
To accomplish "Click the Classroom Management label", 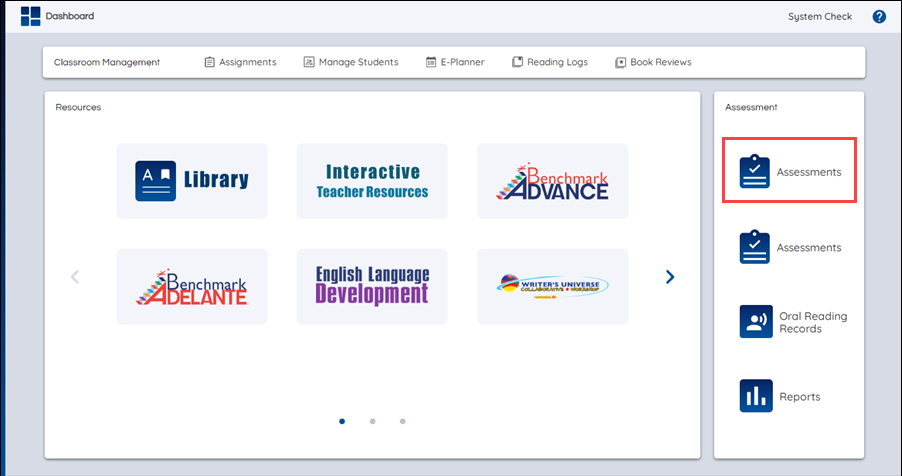I will [107, 62].
